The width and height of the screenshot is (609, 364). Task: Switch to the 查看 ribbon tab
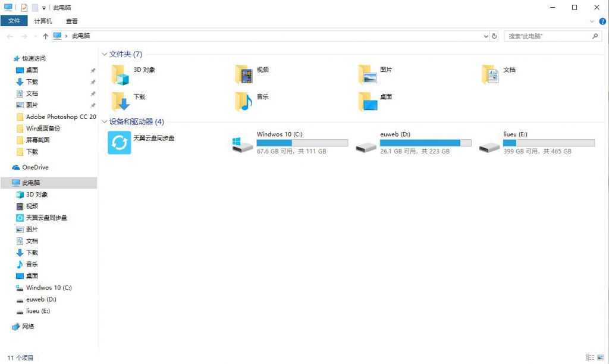click(72, 21)
